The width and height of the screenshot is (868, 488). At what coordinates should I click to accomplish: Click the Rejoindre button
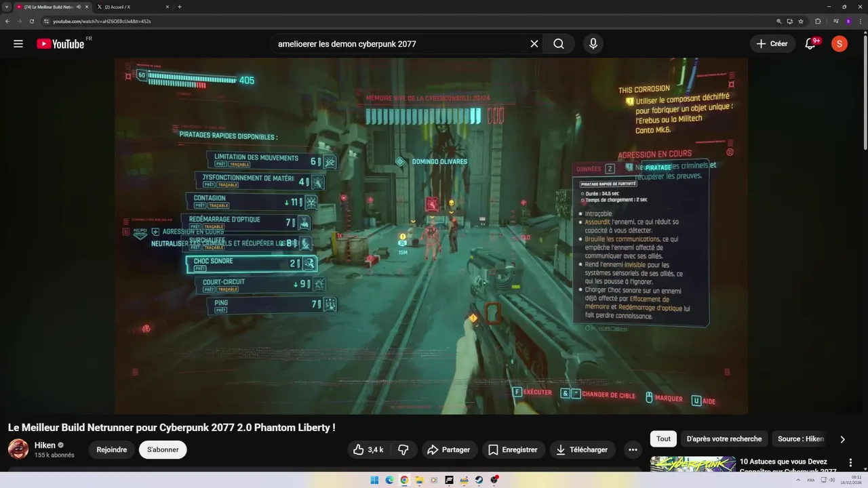pos(112,449)
